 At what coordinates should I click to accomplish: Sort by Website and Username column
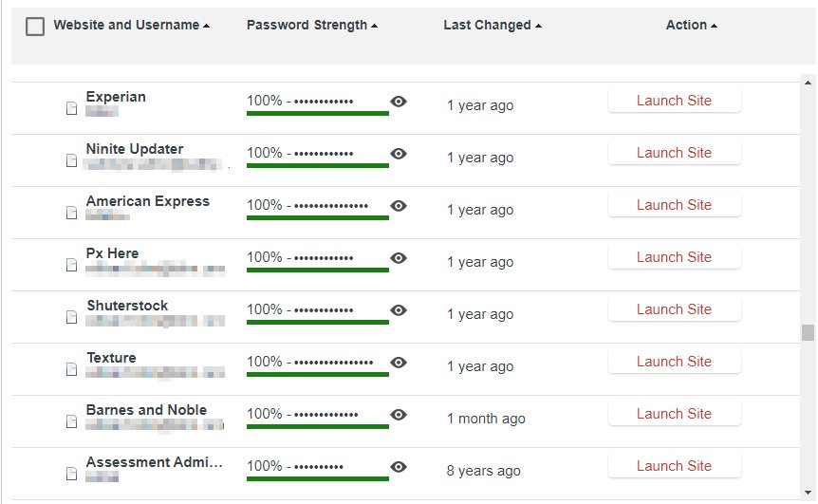coord(132,25)
